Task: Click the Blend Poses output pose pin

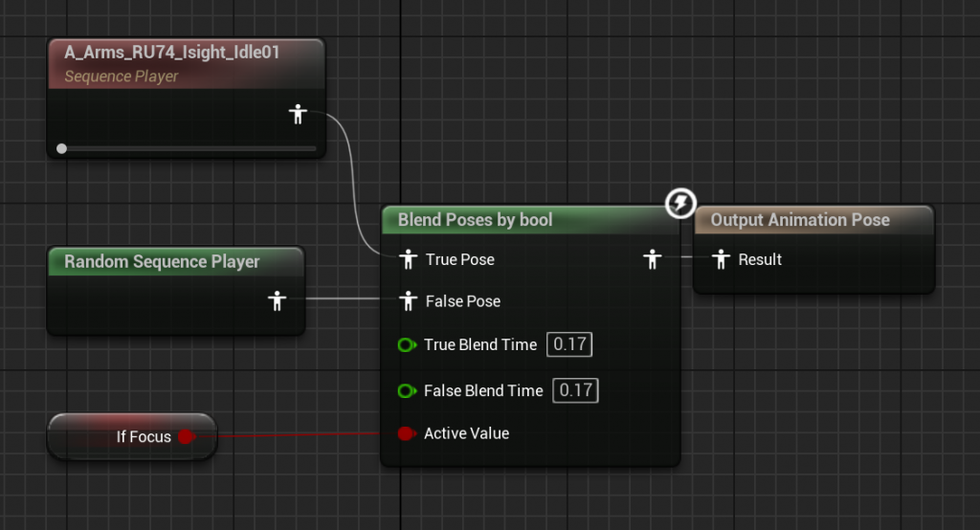Action: (653, 258)
